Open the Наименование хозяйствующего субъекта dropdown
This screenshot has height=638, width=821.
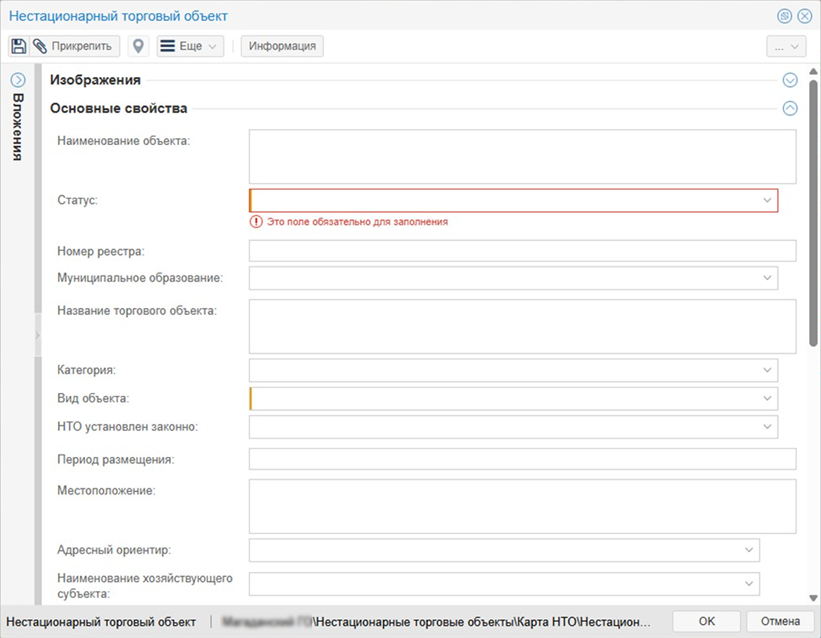[x=749, y=584]
